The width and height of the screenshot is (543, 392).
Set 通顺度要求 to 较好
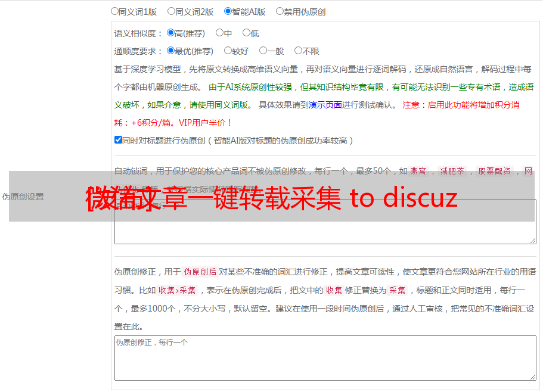coord(228,51)
